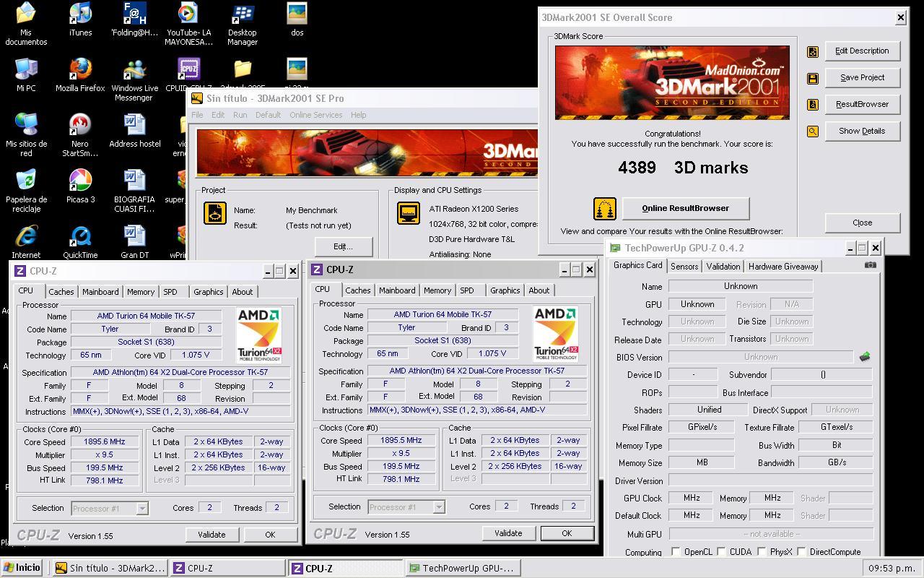Enable the OpenCL checkbox in GPU-Z

676,552
